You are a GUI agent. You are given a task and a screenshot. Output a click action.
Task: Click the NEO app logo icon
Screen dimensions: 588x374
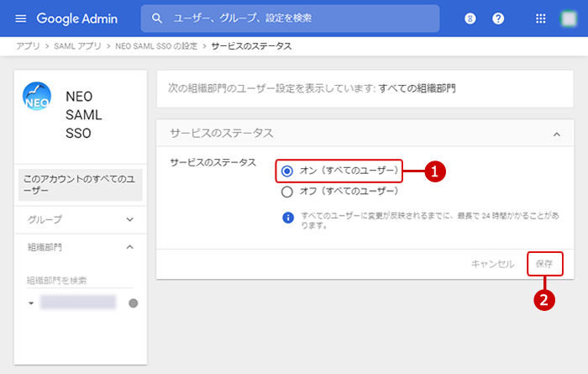pyautogui.click(x=37, y=96)
